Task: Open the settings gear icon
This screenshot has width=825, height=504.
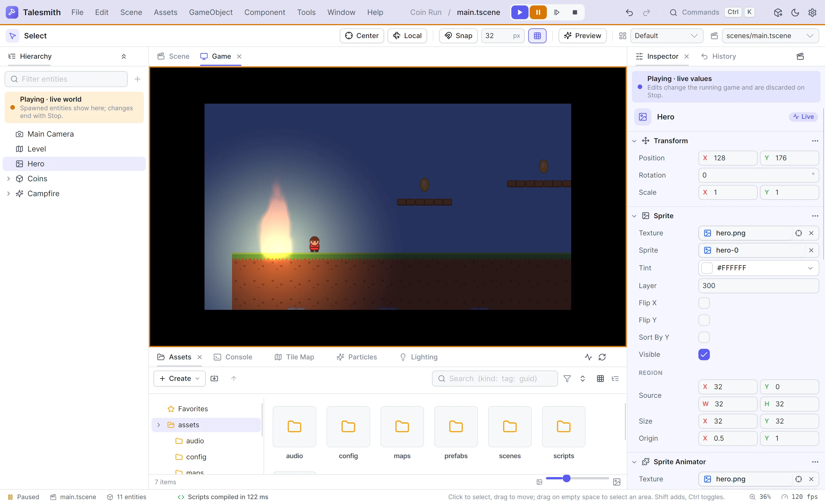Action: click(812, 12)
